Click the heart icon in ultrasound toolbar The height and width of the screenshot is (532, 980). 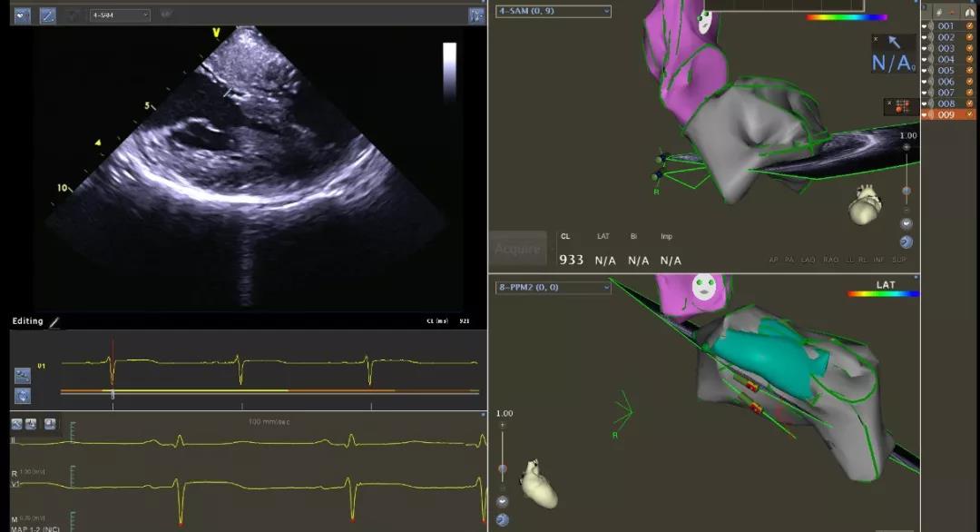22,15
